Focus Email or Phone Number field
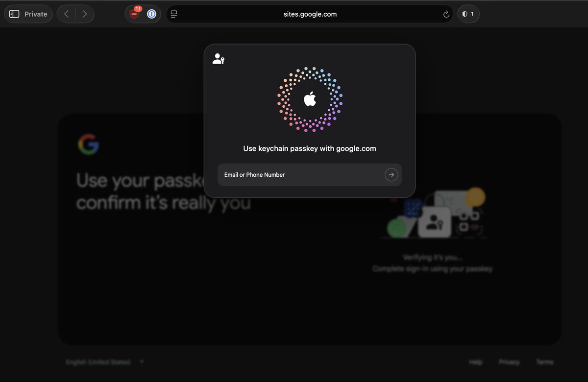 click(x=310, y=175)
